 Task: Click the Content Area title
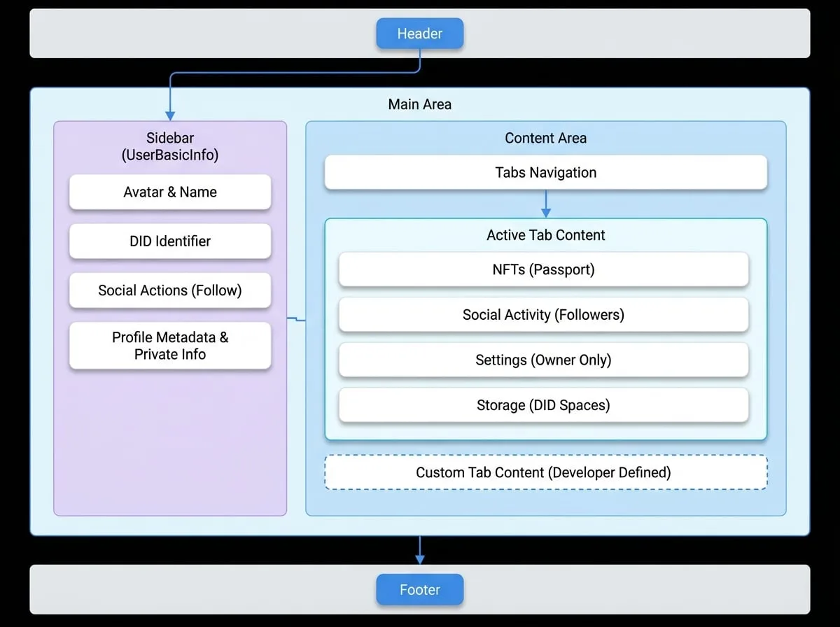tap(546, 138)
